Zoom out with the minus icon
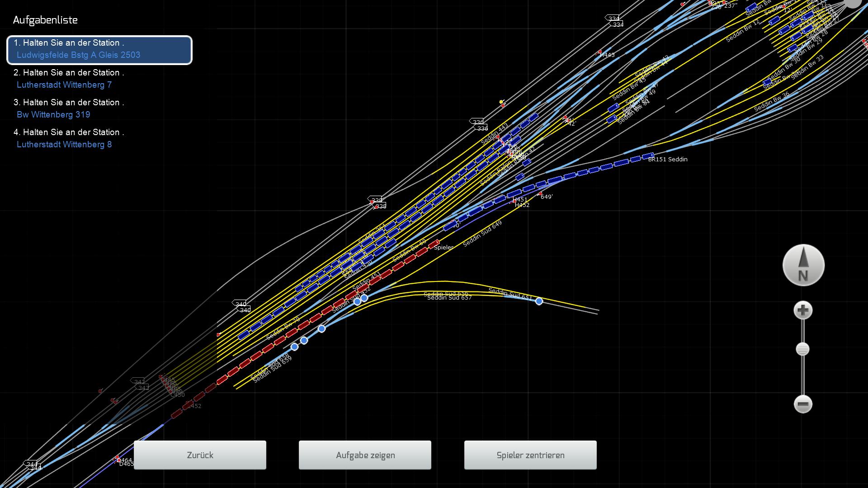The height and width of the screenshot is (488, 868). [x=803, y=404]
